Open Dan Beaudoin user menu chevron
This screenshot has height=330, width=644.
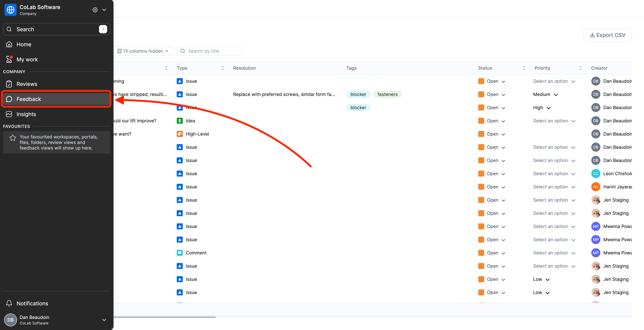104,320
